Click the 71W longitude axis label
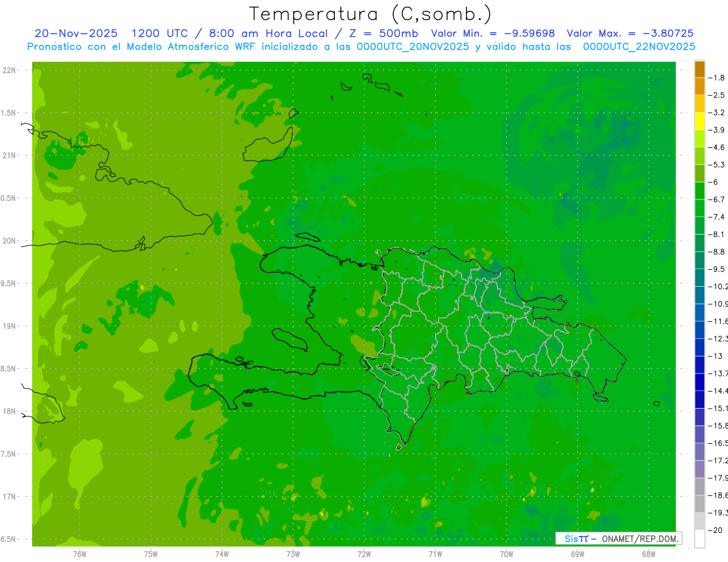The height and width of the screenshot is (562, 728). click(x=435, y=554)
